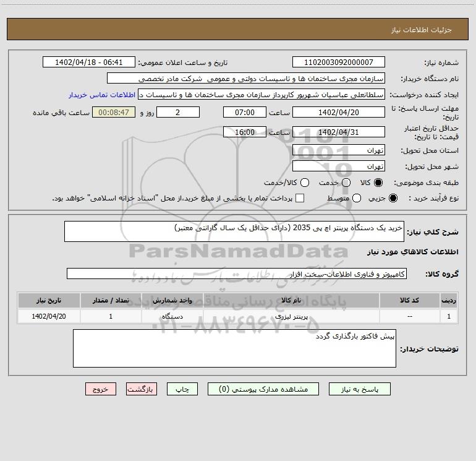Screen dimensions: 476x461
Task: Select the خدمت radio button
Action: pyautogui.click(x=346, y=183)
